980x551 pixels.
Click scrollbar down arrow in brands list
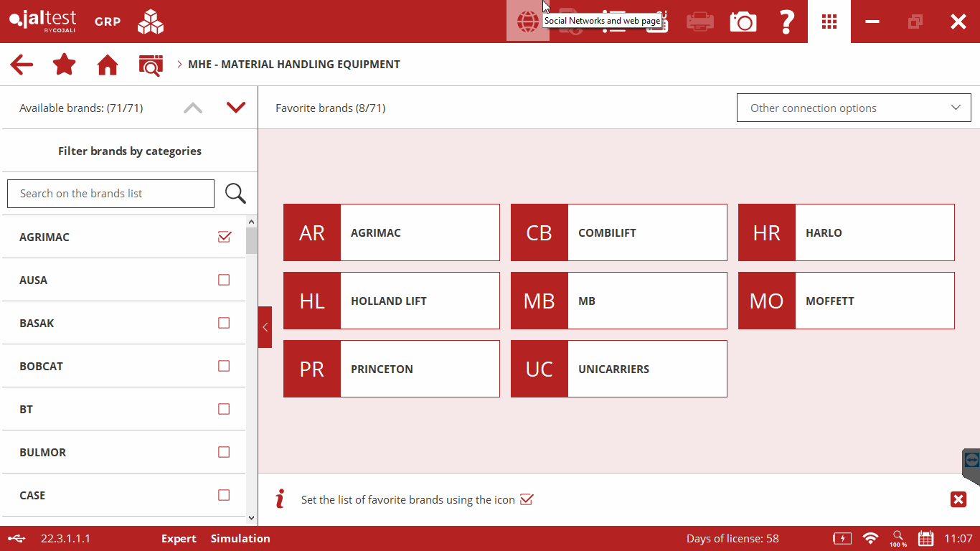(x=251, y=517)
